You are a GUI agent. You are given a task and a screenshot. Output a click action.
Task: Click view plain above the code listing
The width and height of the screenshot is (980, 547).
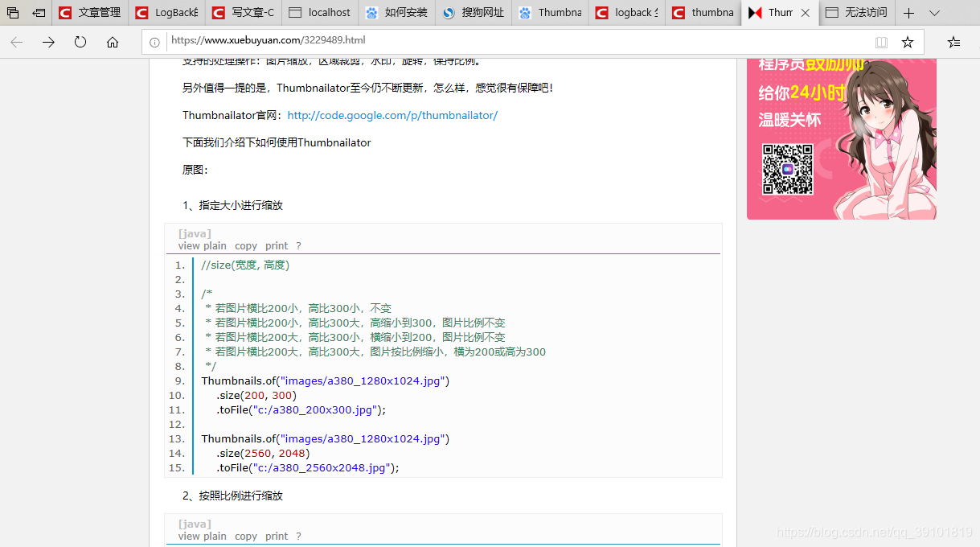click(x=202, y=245)
